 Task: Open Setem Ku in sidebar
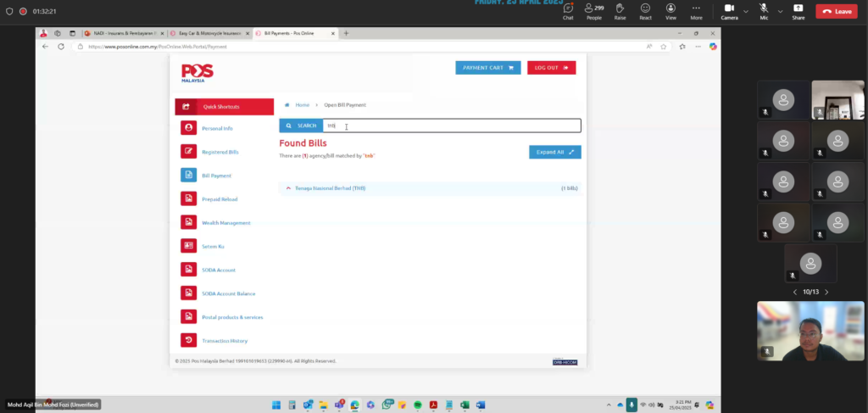[x=213, y=247]
